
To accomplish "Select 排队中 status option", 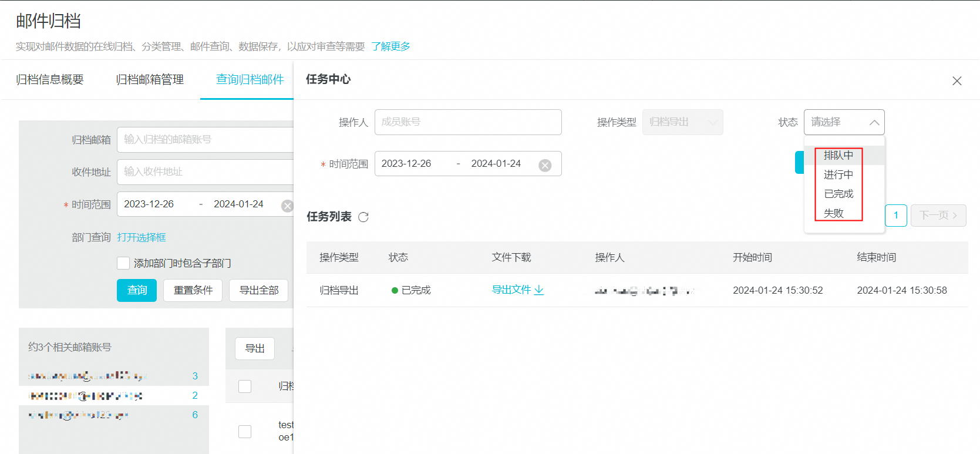I will tap(838, 156).
